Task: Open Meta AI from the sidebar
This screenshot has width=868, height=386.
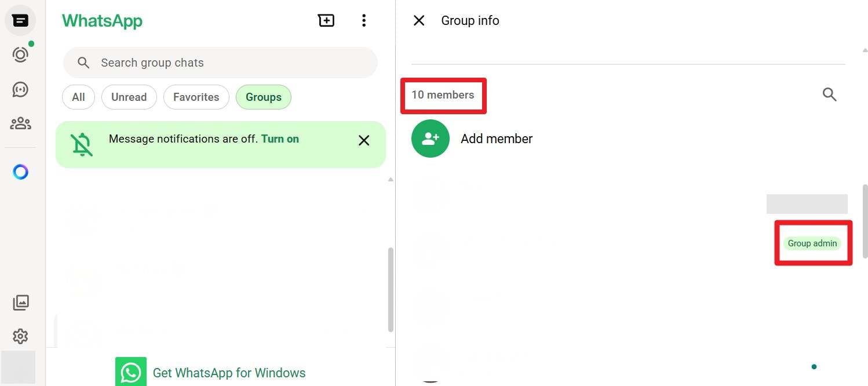Action: [20, 172]
